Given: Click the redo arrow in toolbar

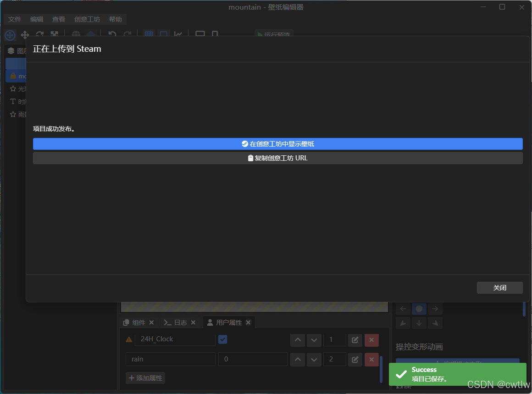Looking at the screenshot, I should point(127,34).
